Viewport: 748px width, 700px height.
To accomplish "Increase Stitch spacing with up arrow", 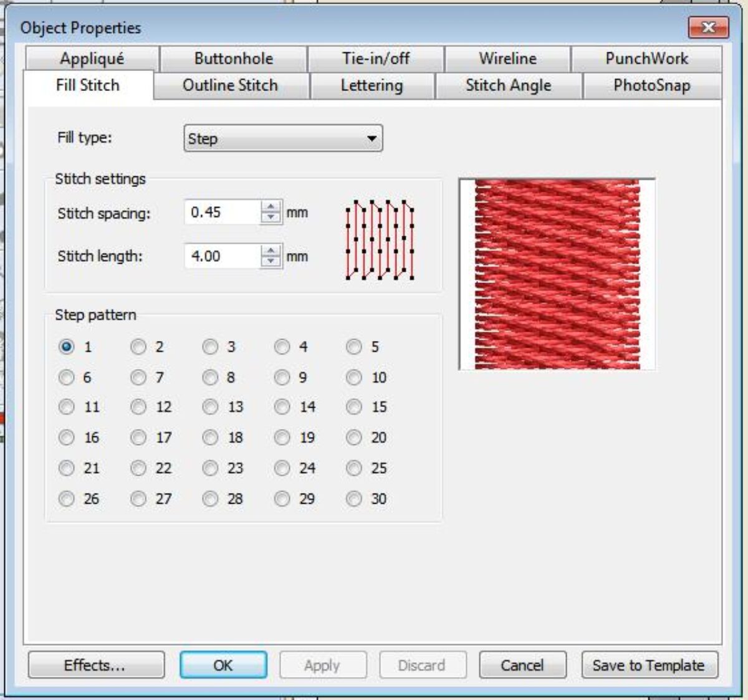I will click(271, 206).
